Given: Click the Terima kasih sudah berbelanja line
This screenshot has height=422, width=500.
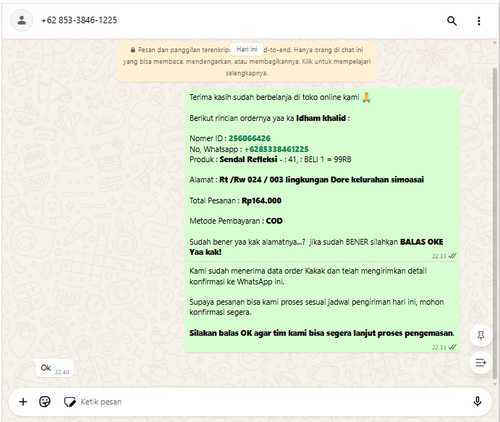Looking at the screenshot, I should click(280, 97).
